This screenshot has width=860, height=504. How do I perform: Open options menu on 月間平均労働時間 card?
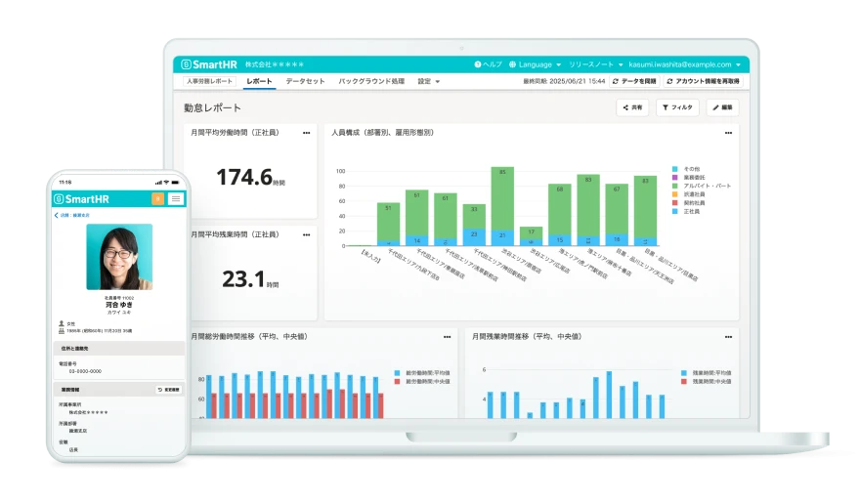click(306, 133)
